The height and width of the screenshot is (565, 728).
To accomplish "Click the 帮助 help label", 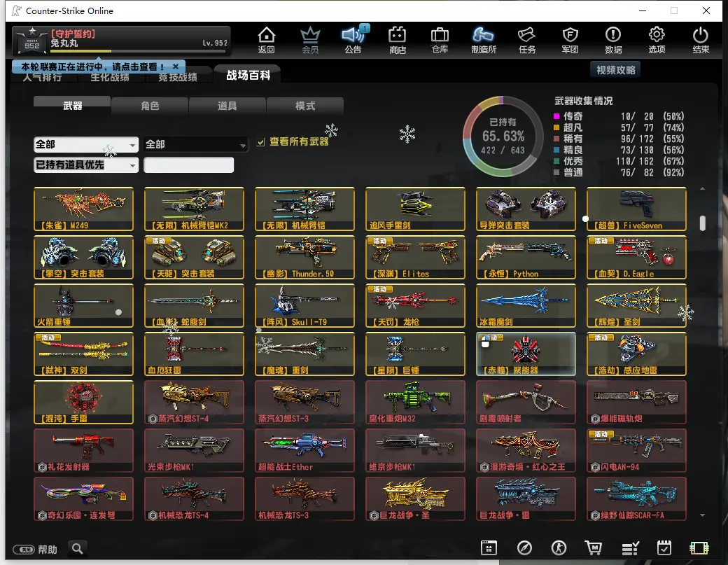I will pyautogui.click(x=48, y=549).
